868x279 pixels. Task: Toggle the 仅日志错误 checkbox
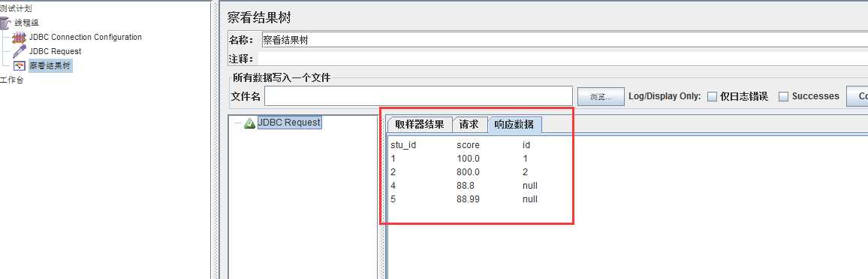pyautogui.click(x=713, y=96)
